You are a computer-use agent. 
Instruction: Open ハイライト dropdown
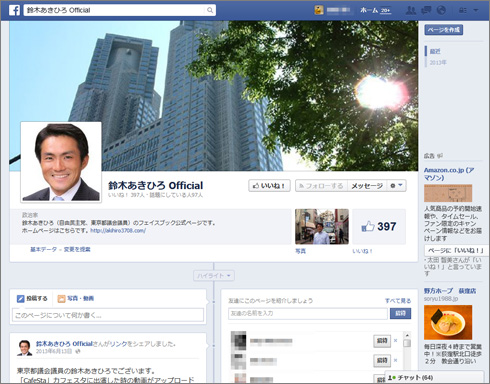214,276
